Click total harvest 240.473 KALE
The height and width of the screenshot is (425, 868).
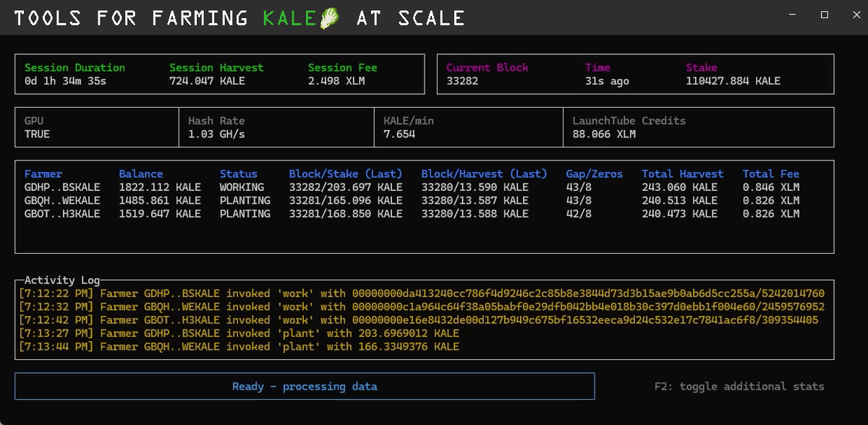point(679,214)
